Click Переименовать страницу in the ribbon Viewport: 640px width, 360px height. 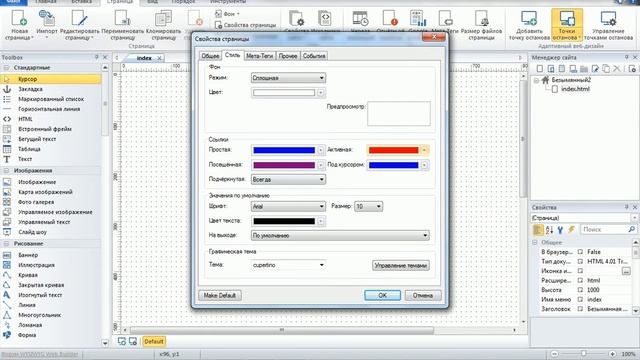(122, 24)
